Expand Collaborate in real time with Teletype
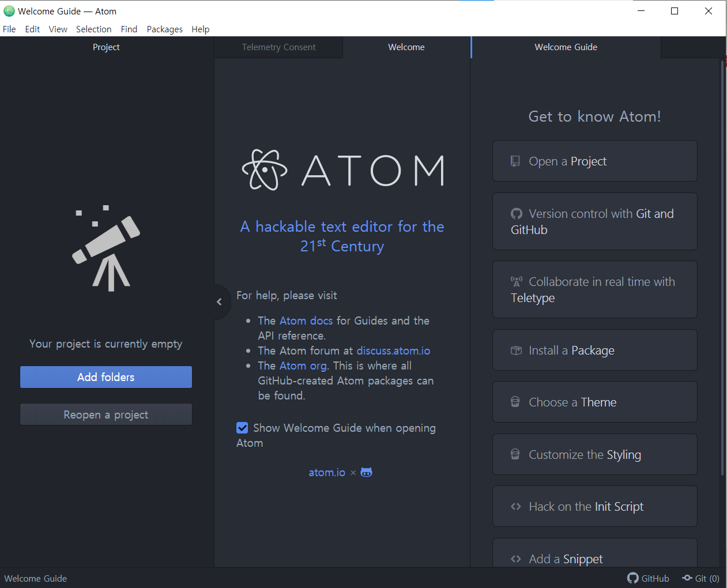This screenshot has width=727, height=588. tap(594, 289)
